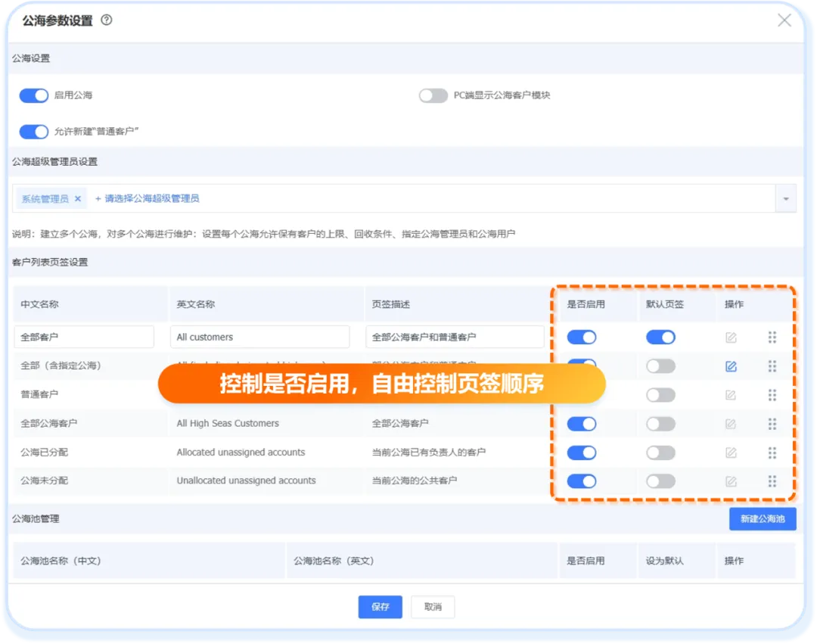Viewport: 817px width, 644px height.
Task: Disable the 启用公海 toggle
Action: pos(34,95)
